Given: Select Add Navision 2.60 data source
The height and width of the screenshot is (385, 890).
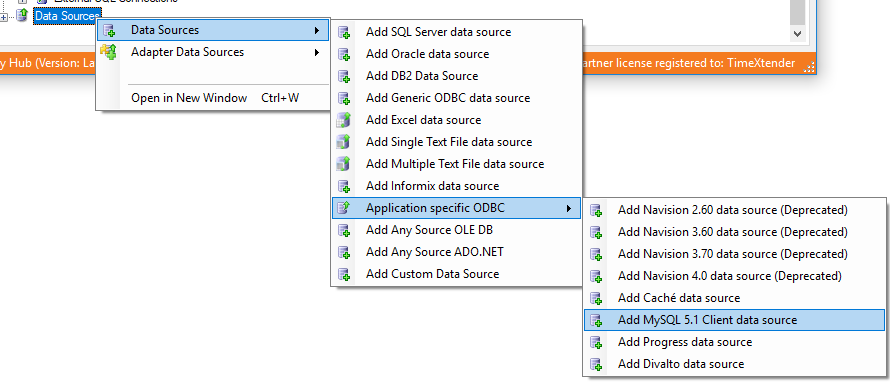Looking at the screenshot, I should (x=733, y=210).
